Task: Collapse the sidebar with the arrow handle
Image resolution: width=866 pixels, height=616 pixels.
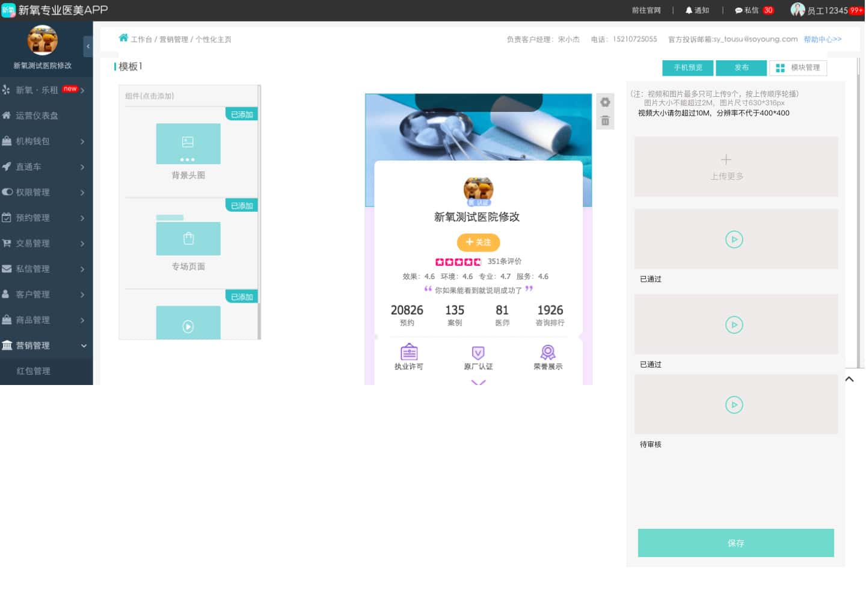Action: coord(88,46)
